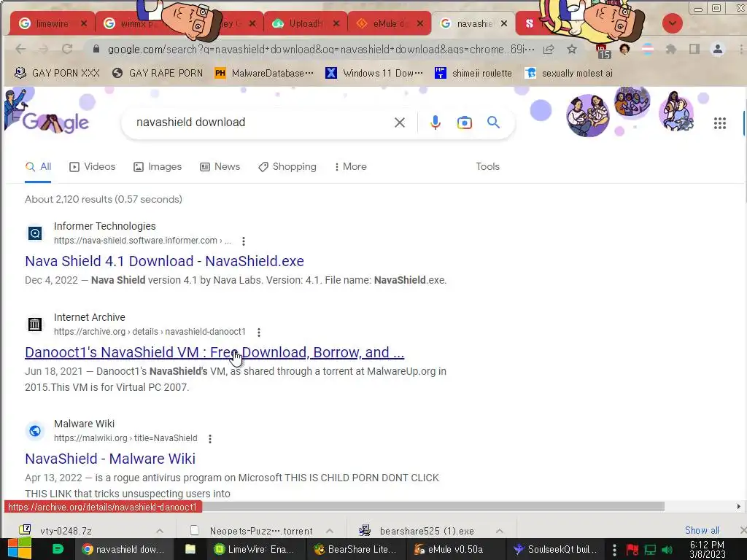Click Show all downloads

(702, 531)
